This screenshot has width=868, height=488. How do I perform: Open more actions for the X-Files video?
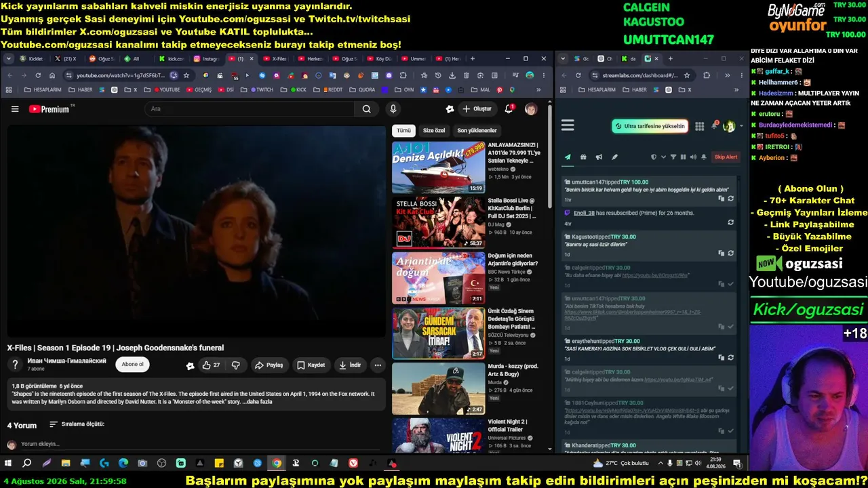pos(378,365)
